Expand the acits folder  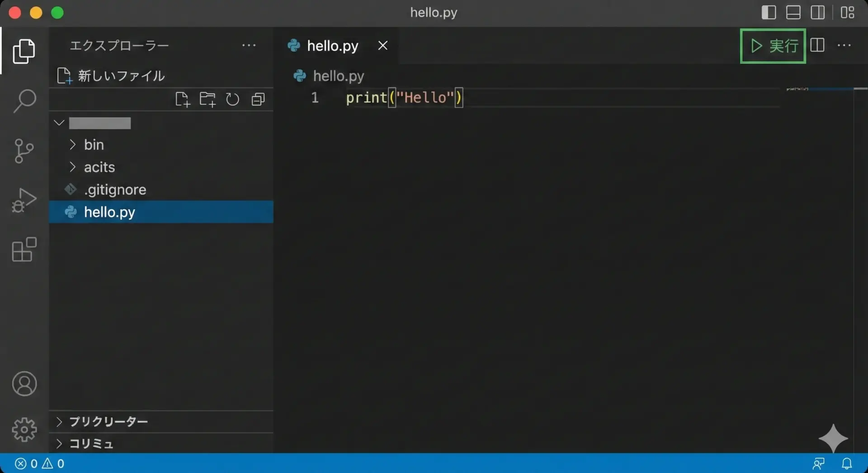99,167
